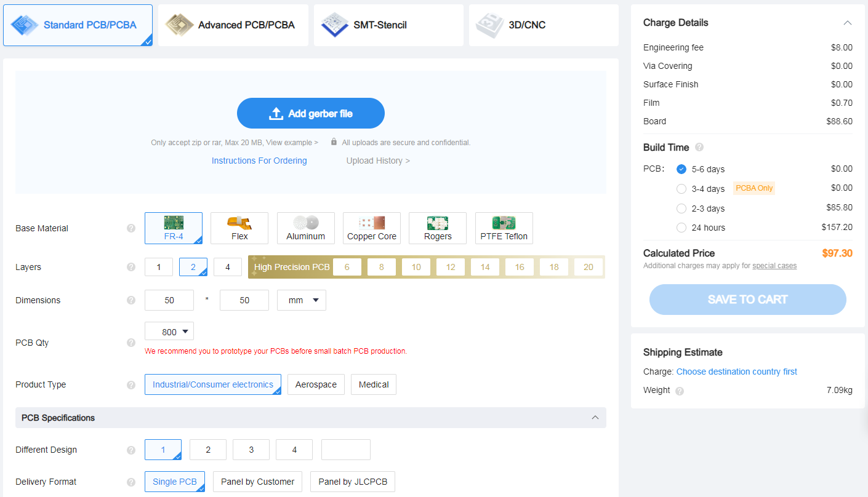The width and height of the screenshot is (868, 497).
Task: Open the Instructions For Ordering link
Action: pyautogui.click(x=259, y=161)
